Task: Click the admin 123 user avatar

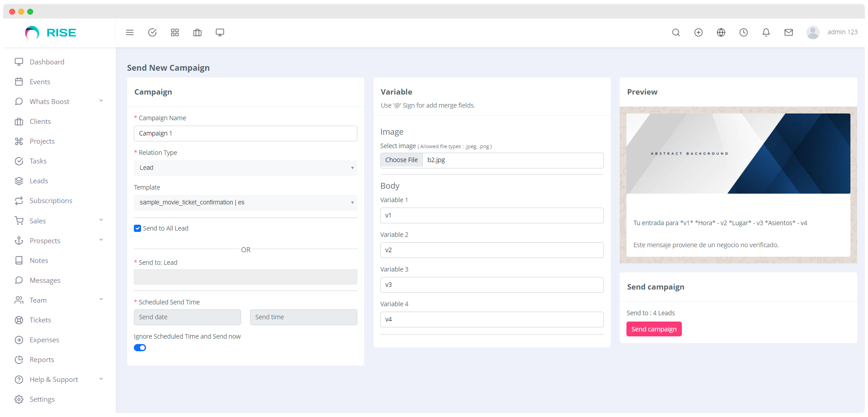Action: point(813,32)
